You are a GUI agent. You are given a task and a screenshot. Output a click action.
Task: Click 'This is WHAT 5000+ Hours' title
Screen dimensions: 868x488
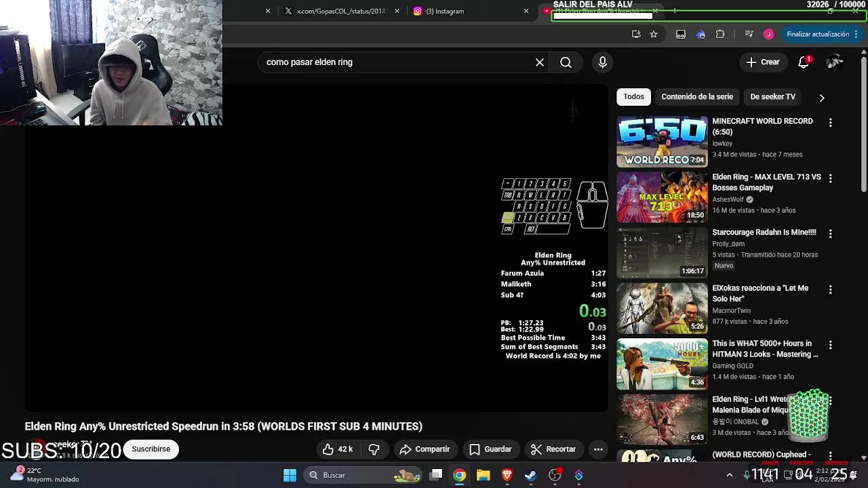765,349
